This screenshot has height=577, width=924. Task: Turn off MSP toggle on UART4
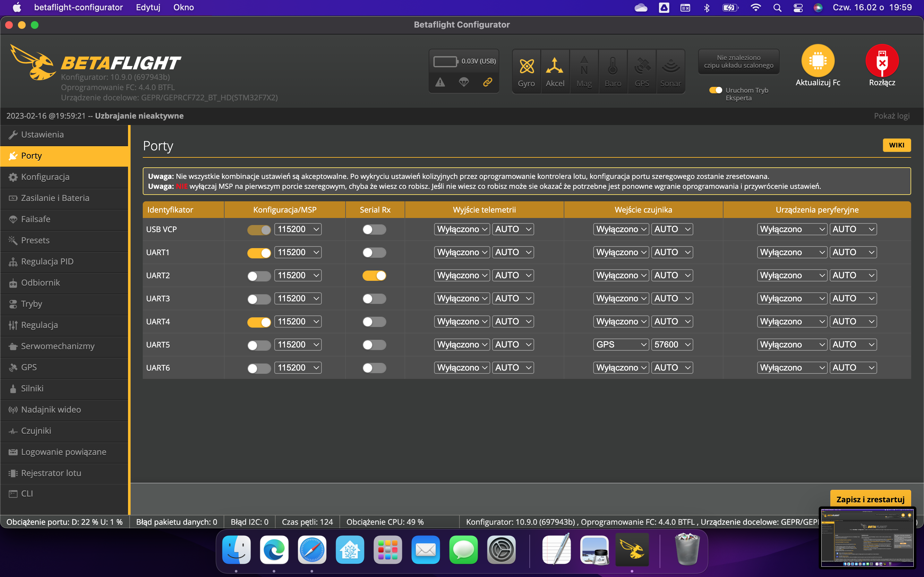(x=259, y=322)
